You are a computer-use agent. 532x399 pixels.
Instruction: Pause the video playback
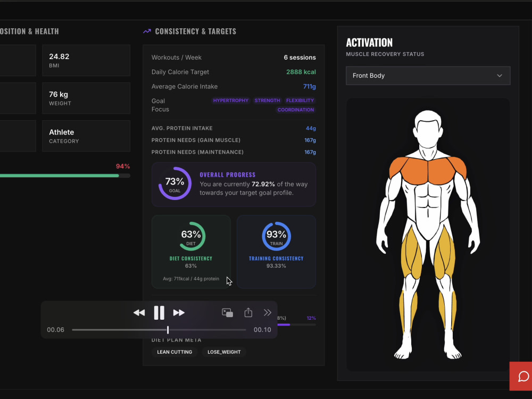159,312
